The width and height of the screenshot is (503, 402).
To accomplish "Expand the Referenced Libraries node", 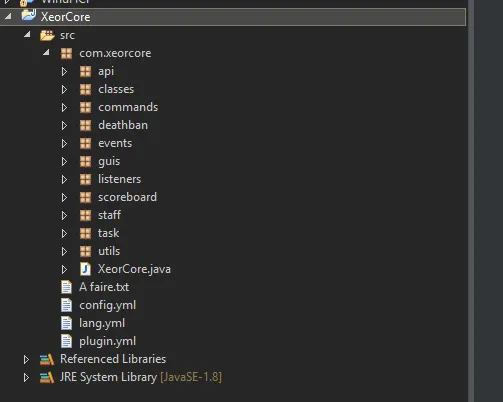I will pos(26,359).
